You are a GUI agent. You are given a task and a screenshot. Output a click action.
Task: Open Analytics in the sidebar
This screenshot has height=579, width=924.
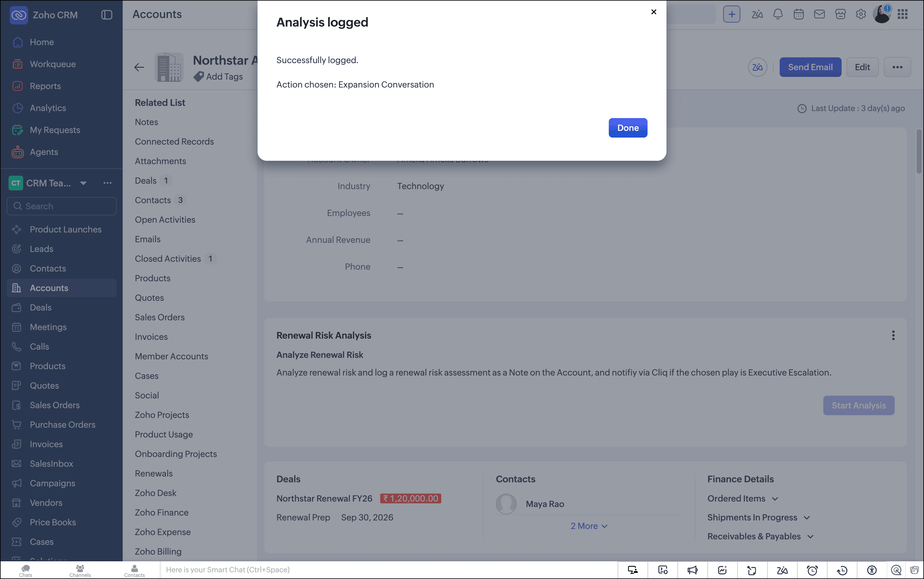(x=48, y=108)
